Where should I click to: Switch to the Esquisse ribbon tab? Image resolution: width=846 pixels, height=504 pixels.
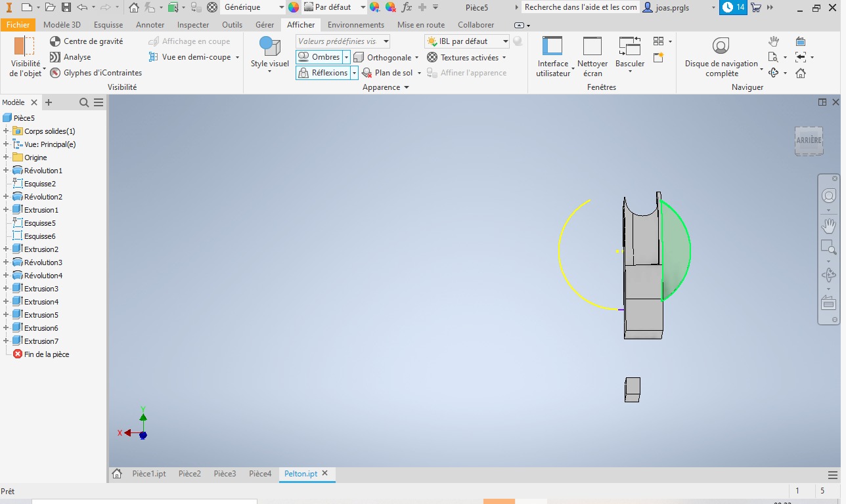(108, 25)
